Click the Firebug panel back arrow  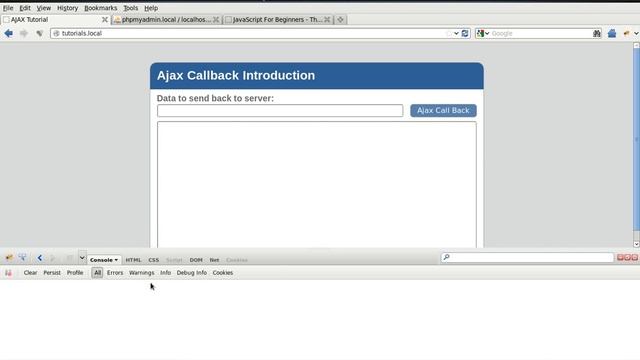(x=40, y=258)
